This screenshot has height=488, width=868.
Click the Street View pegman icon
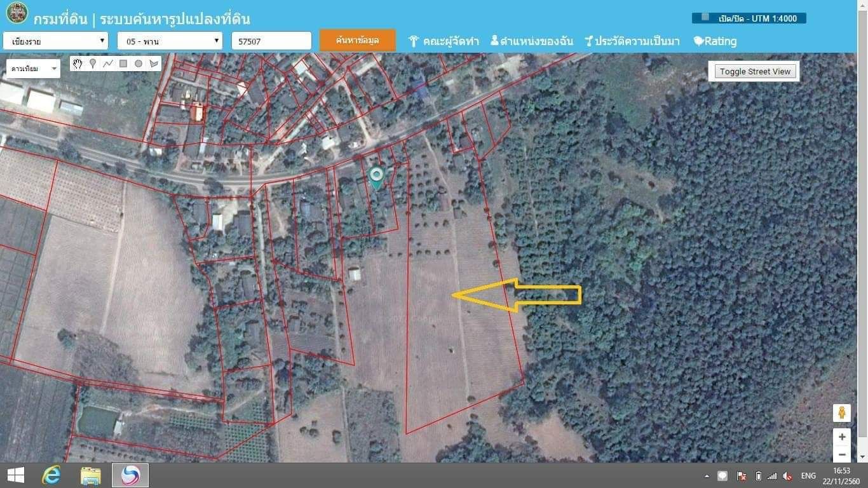coord(842,412)
